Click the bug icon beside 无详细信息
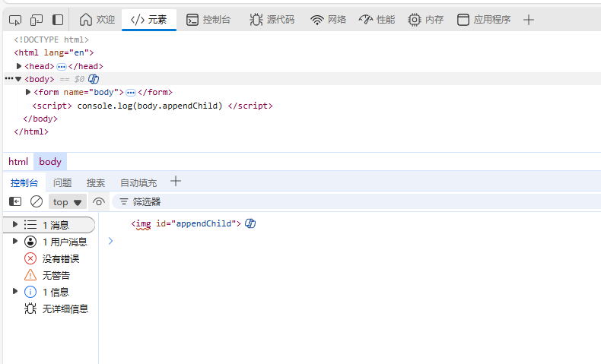Screen dimensions: 601x364 coord(30,309)
